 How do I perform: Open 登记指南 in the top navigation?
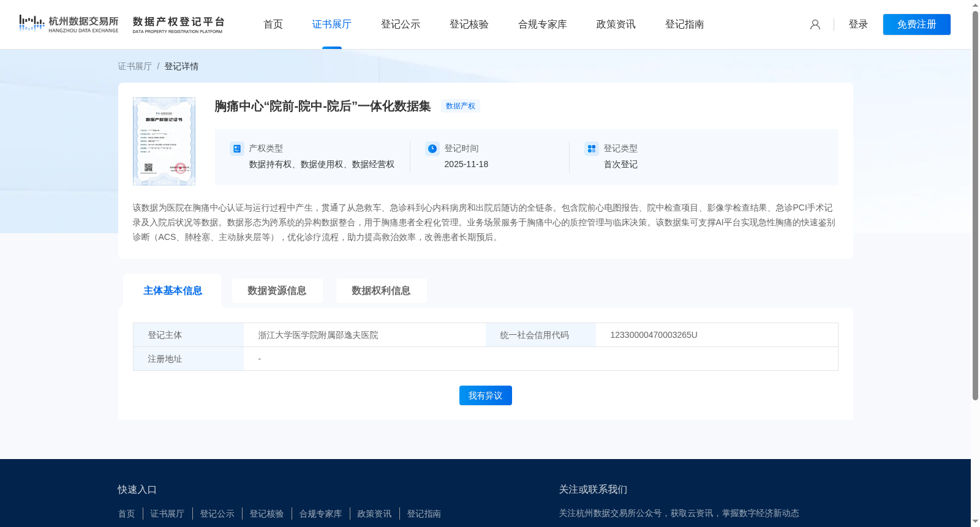[x=685, y=24]
